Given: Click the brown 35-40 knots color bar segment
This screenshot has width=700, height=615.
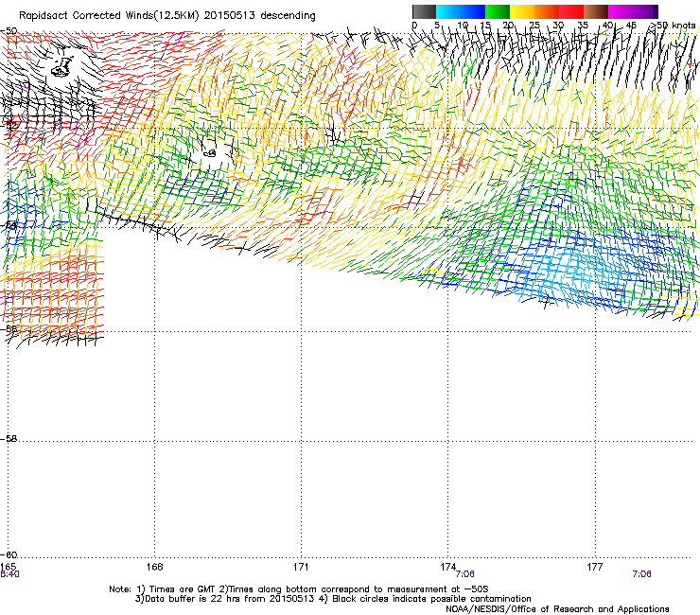Looking at the screenshot, I should coord(596,11).
